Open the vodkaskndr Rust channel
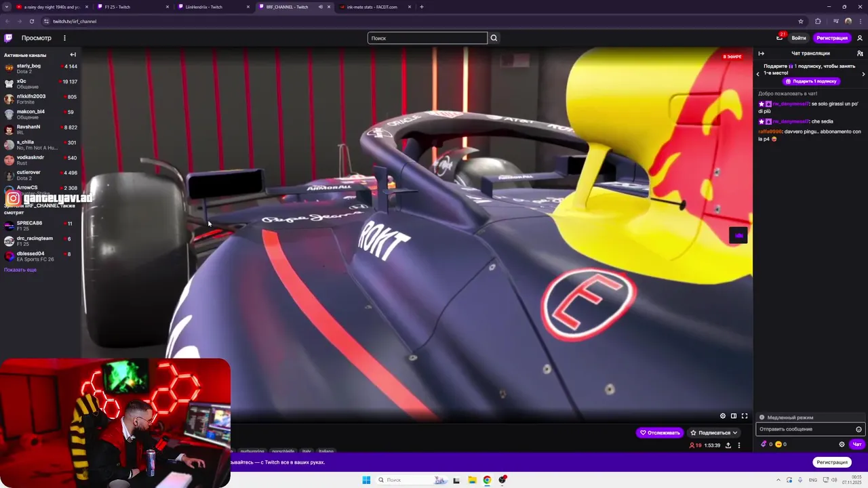Screen dimensions: 868x488 click(x=40, y=160)
